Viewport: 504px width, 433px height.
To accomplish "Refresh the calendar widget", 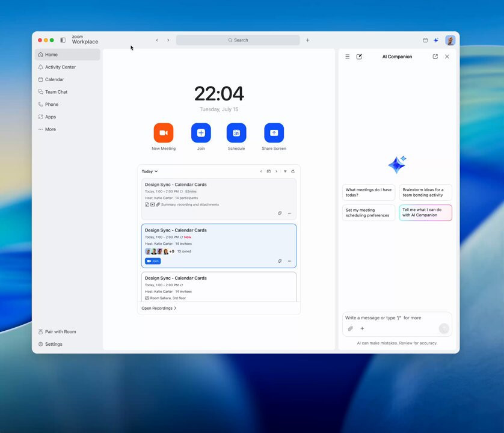I will click(x=293, y=171).
